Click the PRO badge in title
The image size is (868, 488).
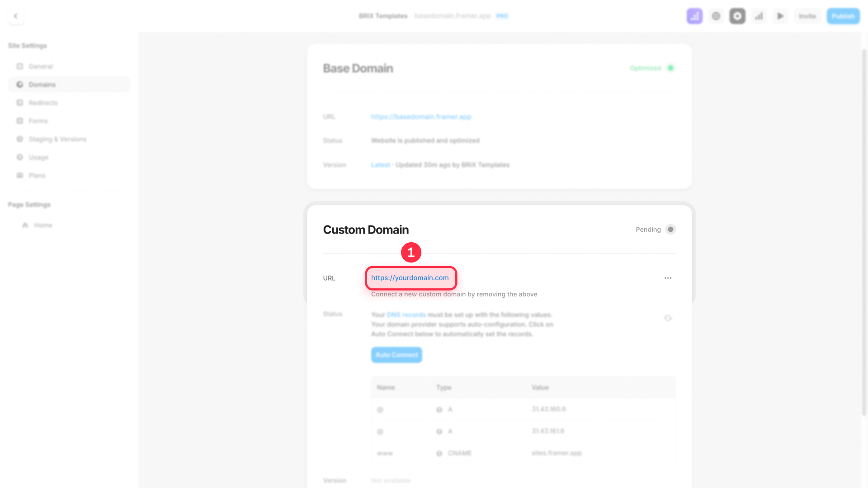(x=502, y=16)
